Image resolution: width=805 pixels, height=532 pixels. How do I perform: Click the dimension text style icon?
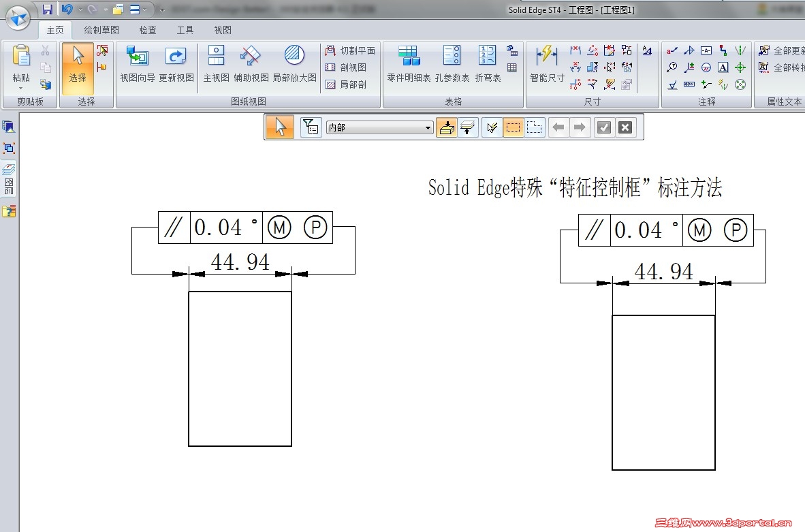point(647,50)
